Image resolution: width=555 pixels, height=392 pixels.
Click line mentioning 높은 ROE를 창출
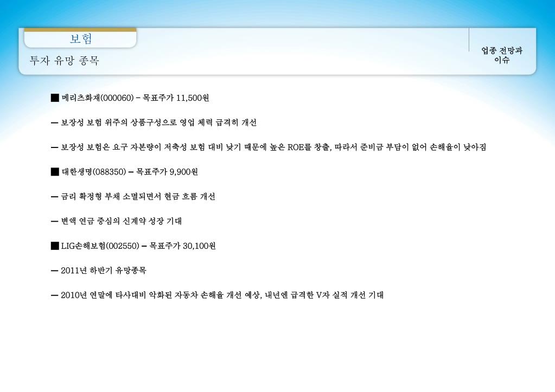[269, 147]
